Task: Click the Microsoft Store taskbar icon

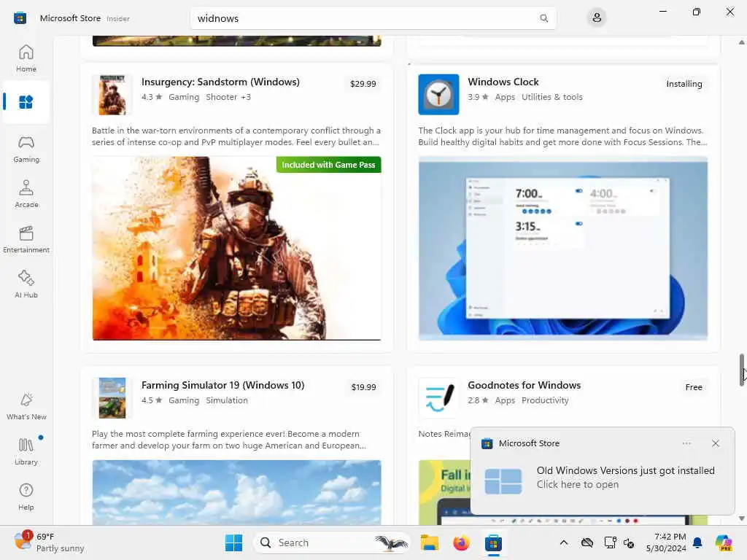Action: [493, 542]
